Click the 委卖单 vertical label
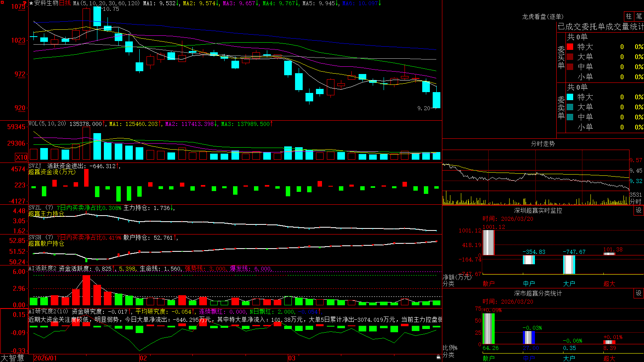 coord(561,107)
